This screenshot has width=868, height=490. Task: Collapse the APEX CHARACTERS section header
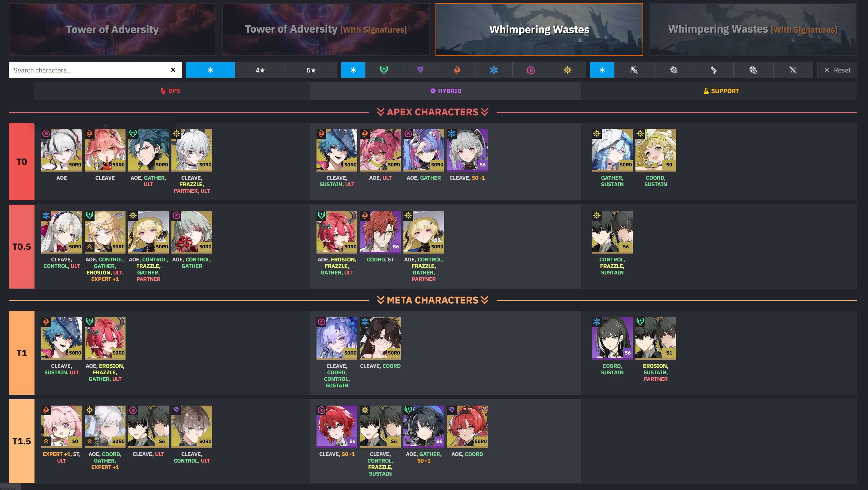pyautogui.click(x=433, y=112)
